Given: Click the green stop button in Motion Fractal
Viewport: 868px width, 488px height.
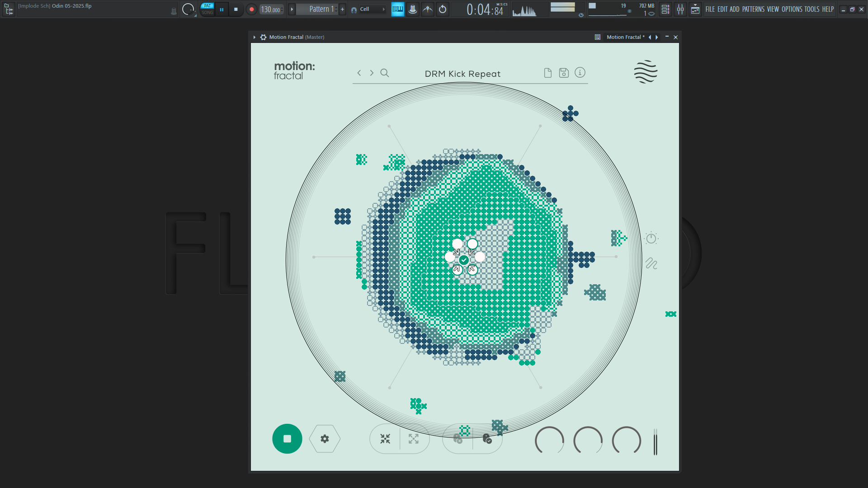Looking at the screenshot, I should click(287, 439).
